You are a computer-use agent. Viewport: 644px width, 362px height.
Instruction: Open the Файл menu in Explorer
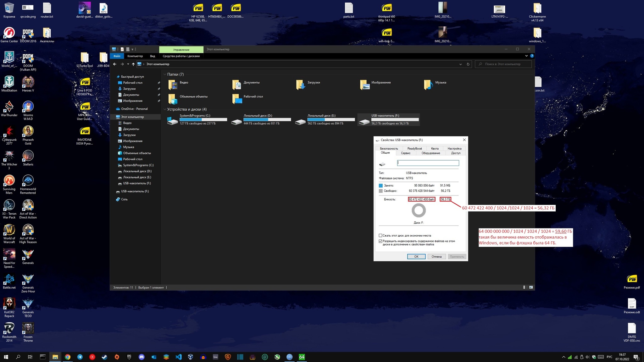click(x=117, y=56)
